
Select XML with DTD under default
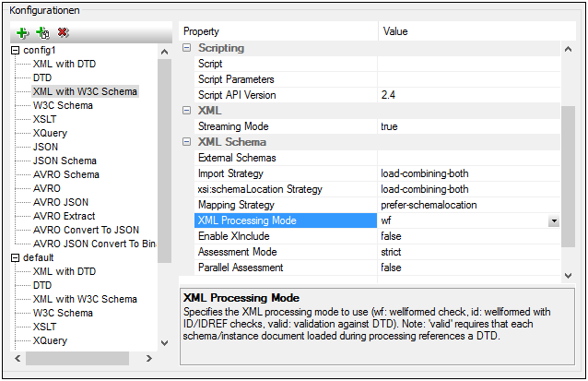click(64, 271)
